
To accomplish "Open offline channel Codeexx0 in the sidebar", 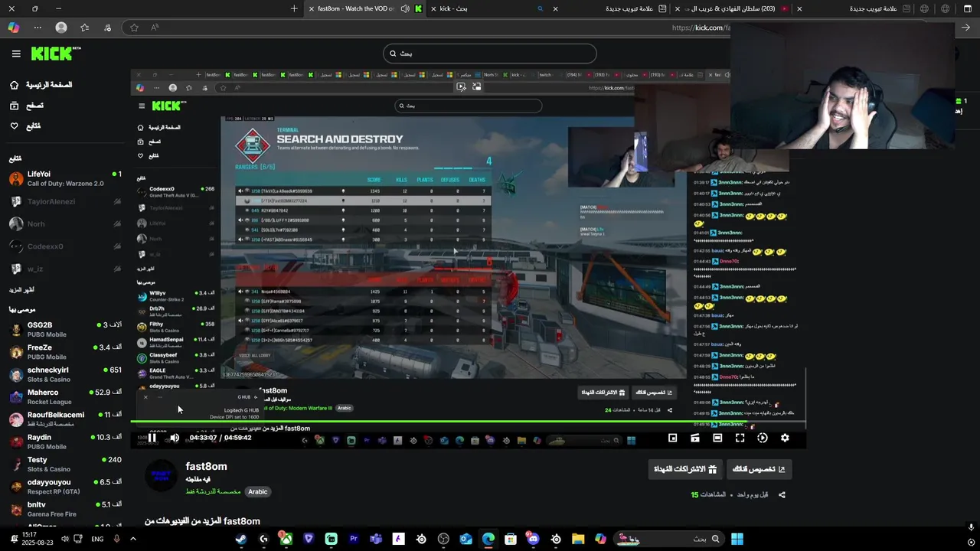I will click(65, 246).
